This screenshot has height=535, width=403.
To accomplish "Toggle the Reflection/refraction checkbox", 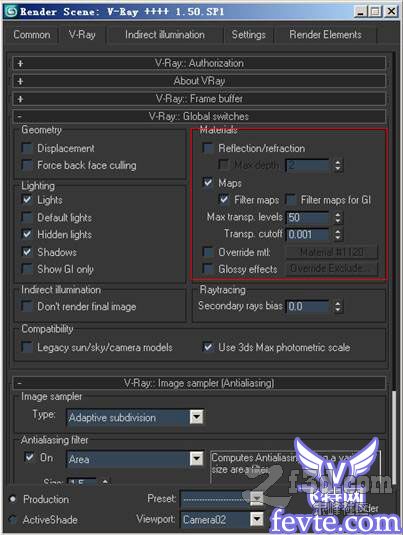I will (x=208, y=148).
